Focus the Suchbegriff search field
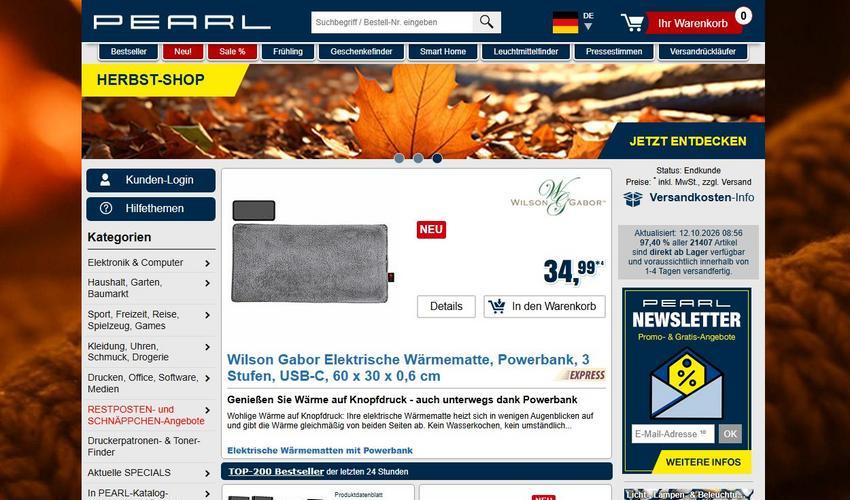 tap(392, 22)
